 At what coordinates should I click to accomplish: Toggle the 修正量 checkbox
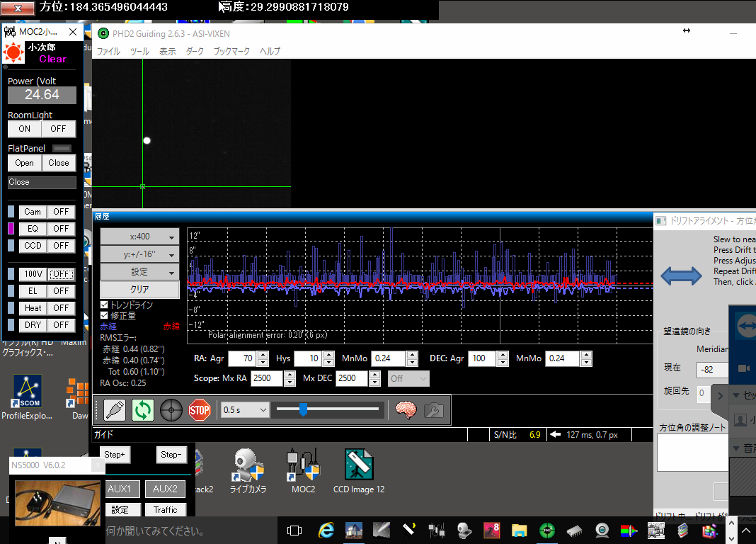coord(104,315)
